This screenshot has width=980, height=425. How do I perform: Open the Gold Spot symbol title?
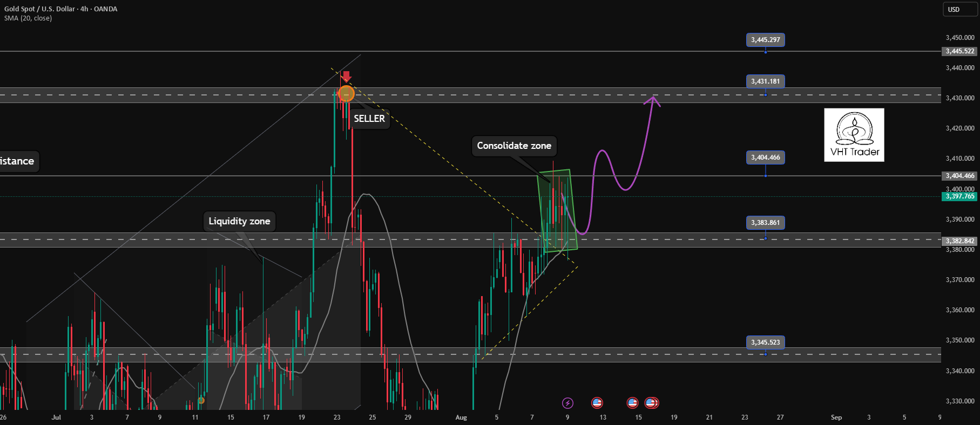pyautogui.click(x=60, y=9)
